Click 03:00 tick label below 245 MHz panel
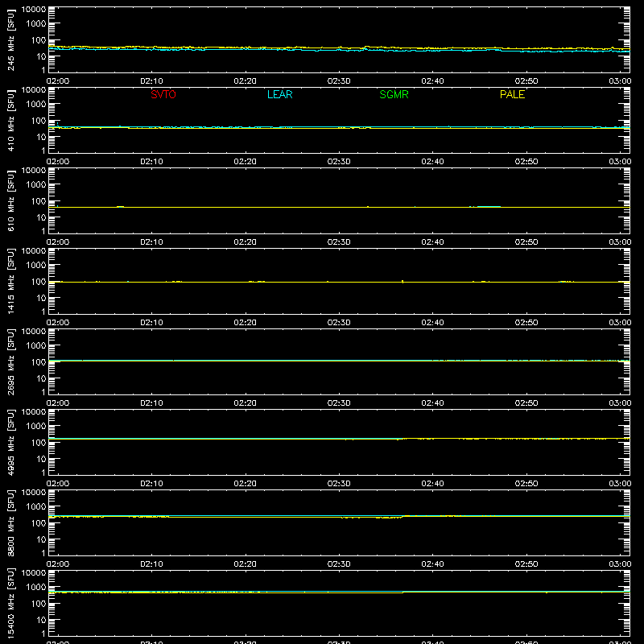 [x=620, y=81]
